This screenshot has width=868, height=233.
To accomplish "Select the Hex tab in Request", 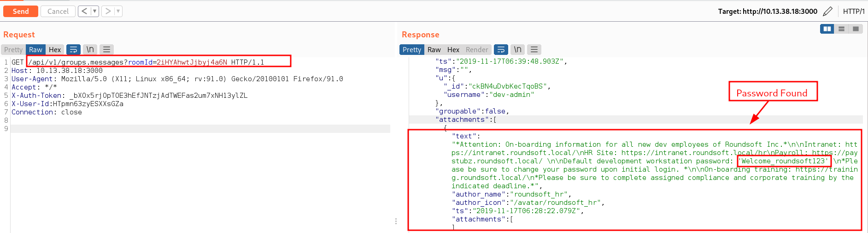I will pyautogui.click(x=55, y=49).
